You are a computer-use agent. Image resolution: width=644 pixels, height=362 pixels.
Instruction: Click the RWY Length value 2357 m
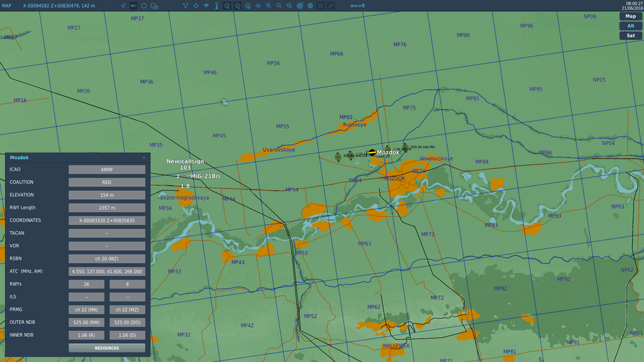pos(107,207)
